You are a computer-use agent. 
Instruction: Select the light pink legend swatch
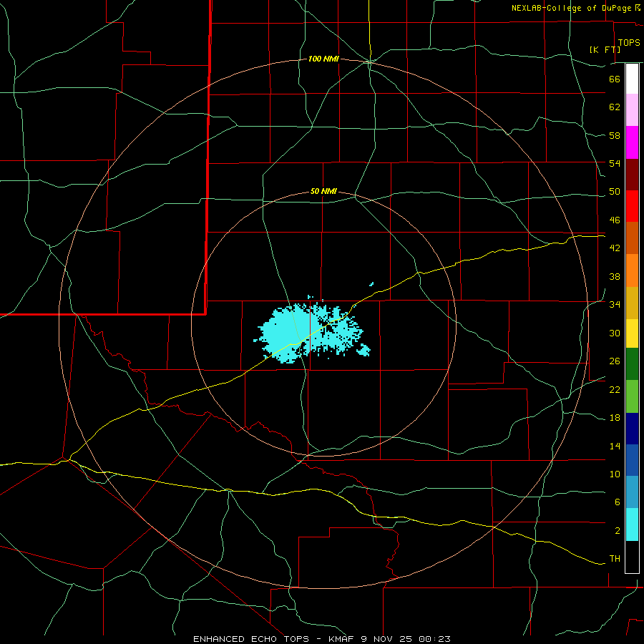pos(632,109)
